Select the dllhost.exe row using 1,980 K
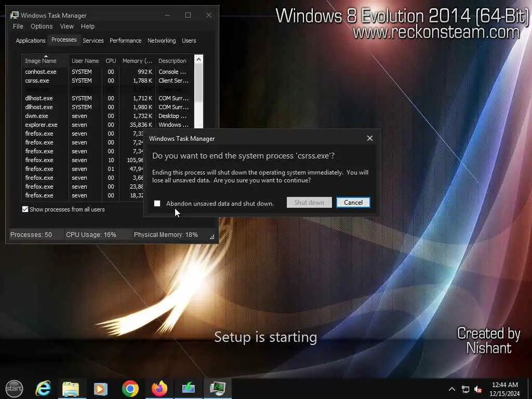Image resolution: width=532 pixels, height=399 pixels. 108,107
